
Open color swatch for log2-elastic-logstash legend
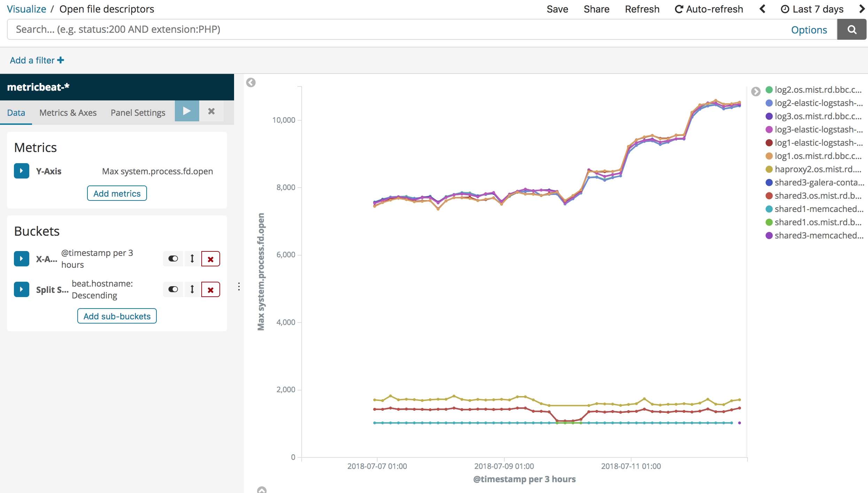[x=769, y=103]
